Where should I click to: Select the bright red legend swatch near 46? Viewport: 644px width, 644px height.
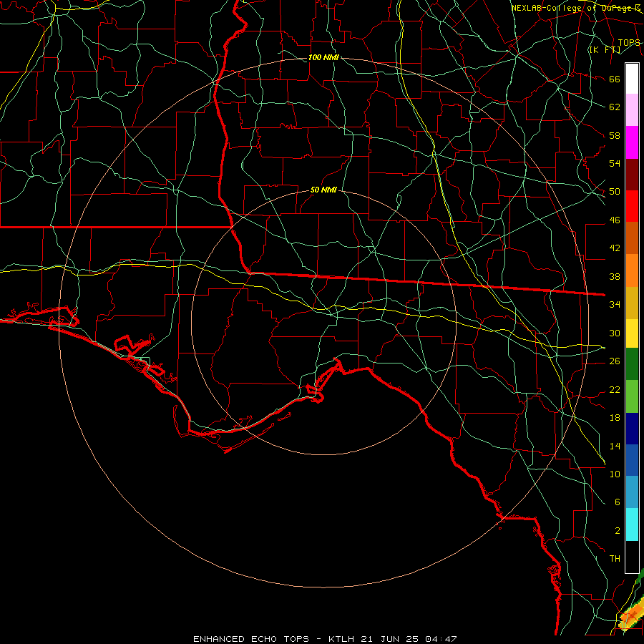(x=632, y=206)
